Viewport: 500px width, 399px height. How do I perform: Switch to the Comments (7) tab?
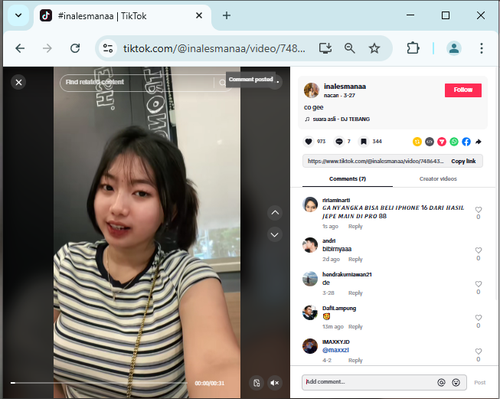[348, 179]
